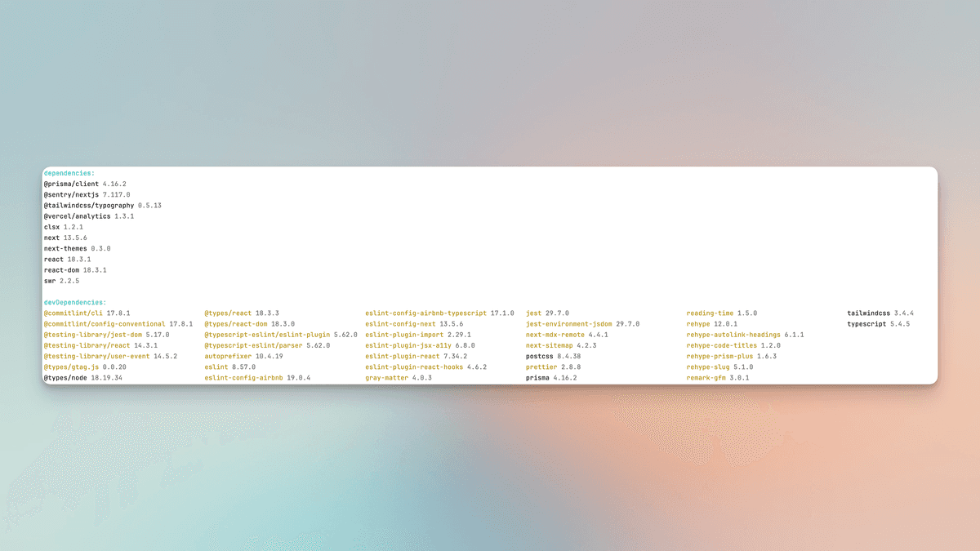Click the 'dependencies:' heading

pos(69,173)
